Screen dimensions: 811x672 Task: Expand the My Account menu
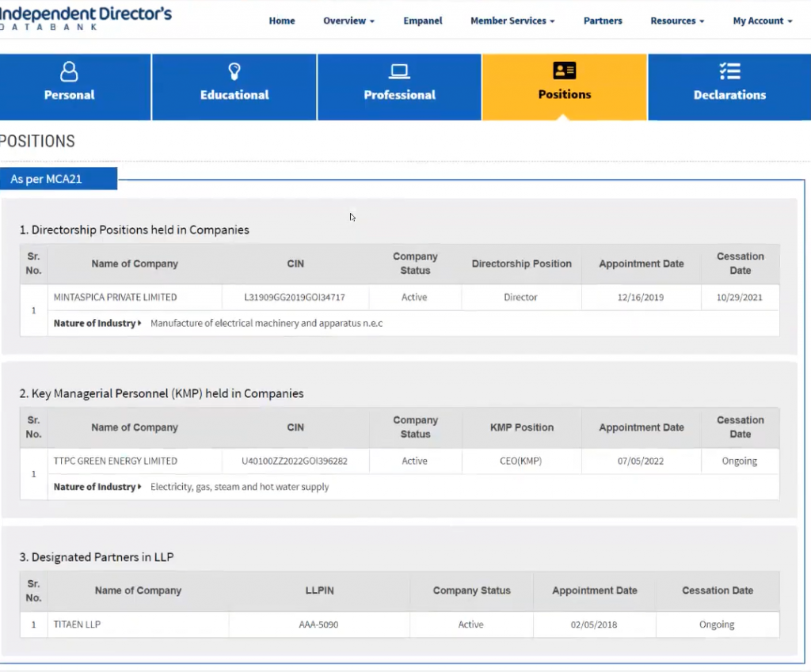point(762,21)
